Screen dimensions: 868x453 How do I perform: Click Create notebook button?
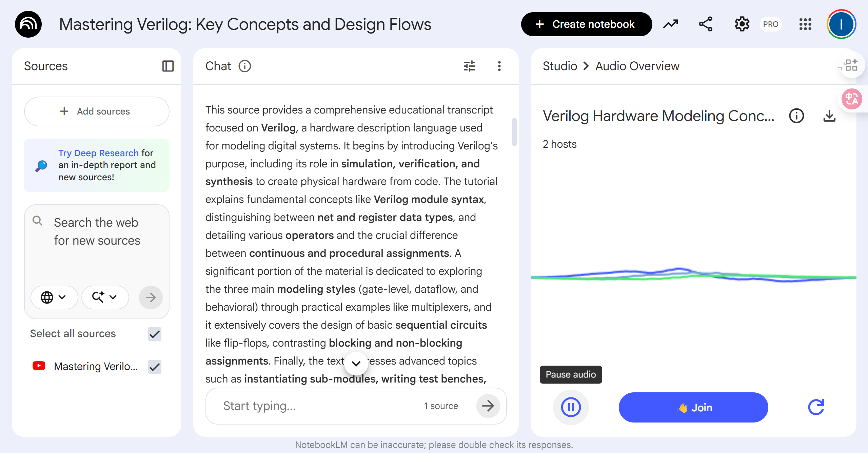pos(586,24)
